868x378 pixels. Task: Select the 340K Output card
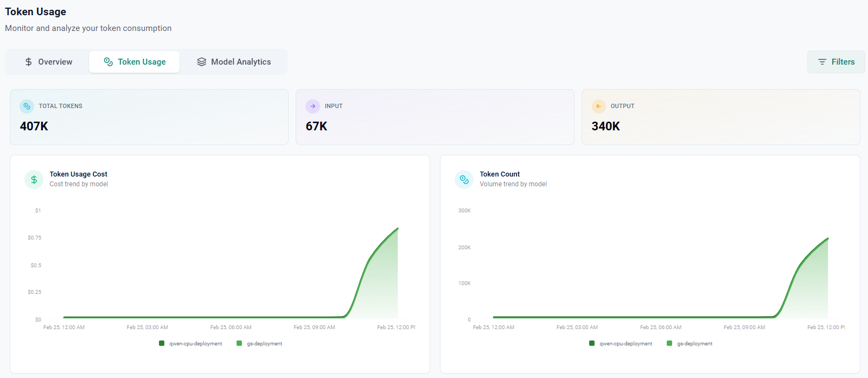pyautogui.click(x=720, y=117)
